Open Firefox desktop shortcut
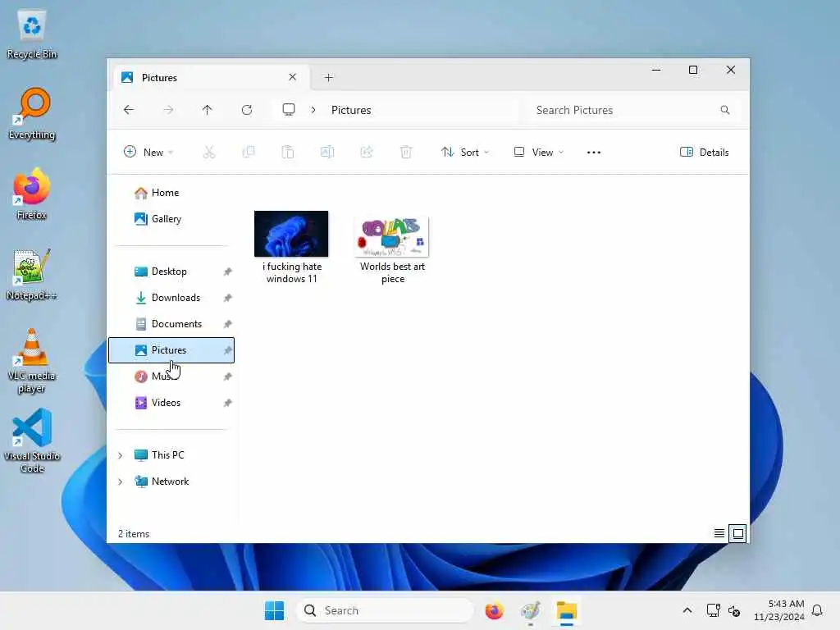840x630 pixels. tap(32, 194)
